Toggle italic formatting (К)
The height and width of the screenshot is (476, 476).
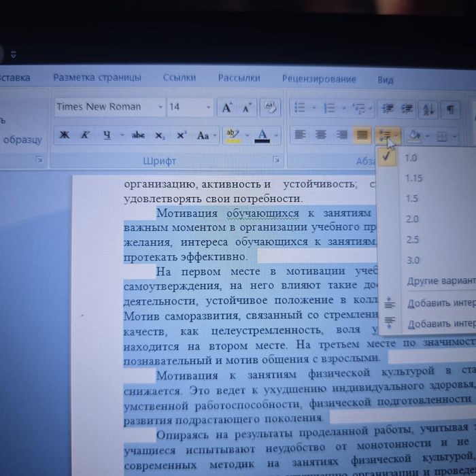pos(85,135)
